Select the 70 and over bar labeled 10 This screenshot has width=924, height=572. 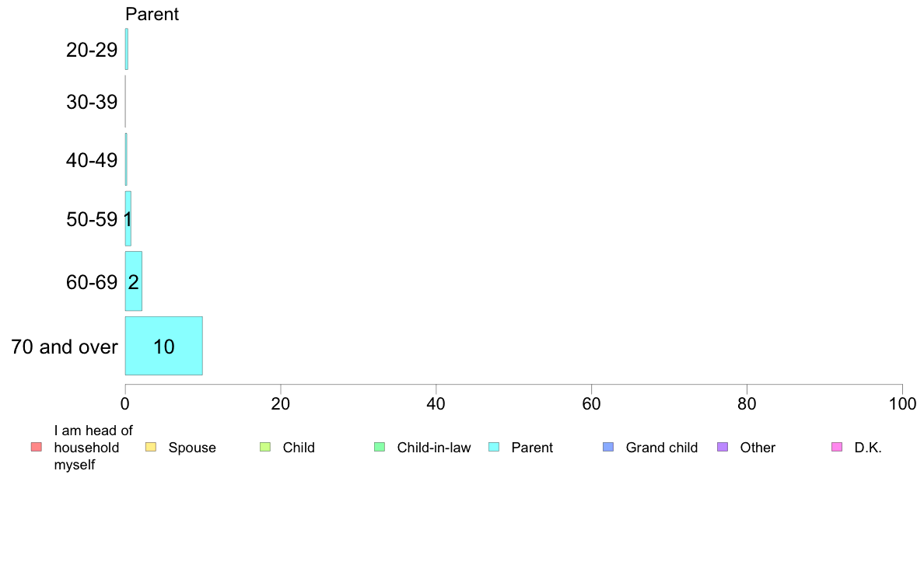[x=164, y=346]
